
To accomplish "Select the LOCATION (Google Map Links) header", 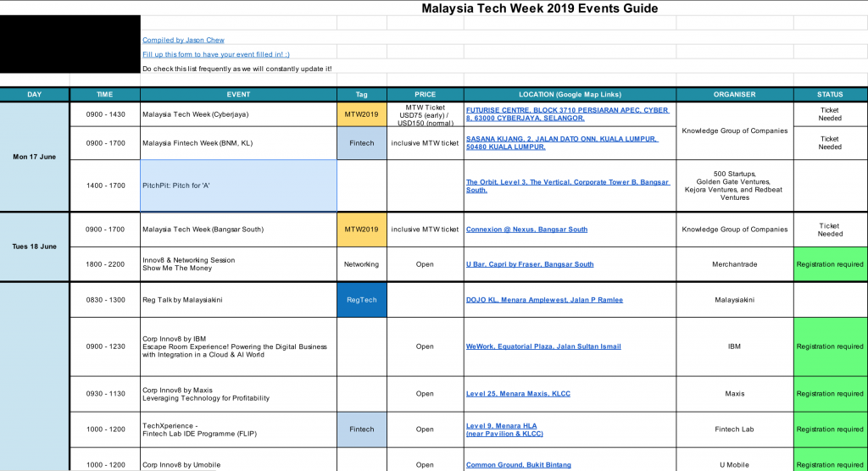I will pyautogui.click(x=570, y=95).
